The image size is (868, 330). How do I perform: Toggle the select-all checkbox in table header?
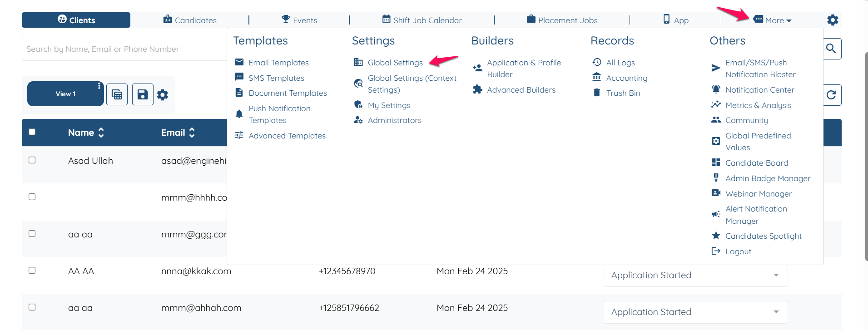(32, 132)
